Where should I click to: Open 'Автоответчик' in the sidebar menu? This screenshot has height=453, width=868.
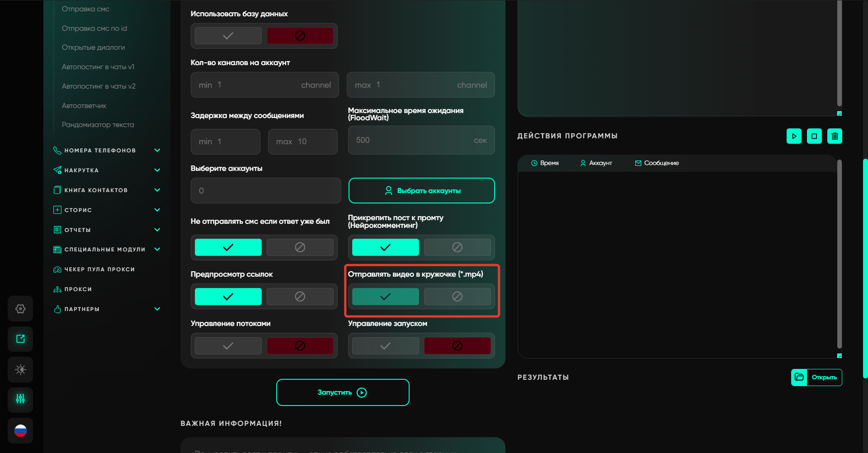84,106
